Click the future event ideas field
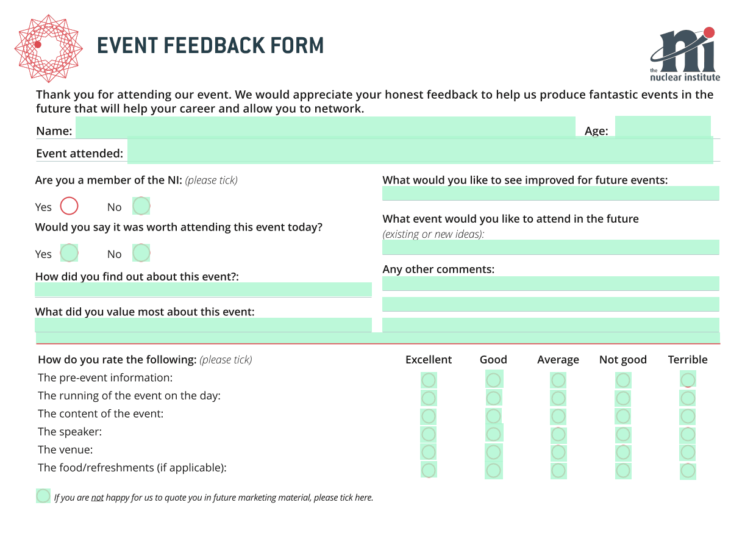This screenshot has height=533, width=756. (551, 247)
